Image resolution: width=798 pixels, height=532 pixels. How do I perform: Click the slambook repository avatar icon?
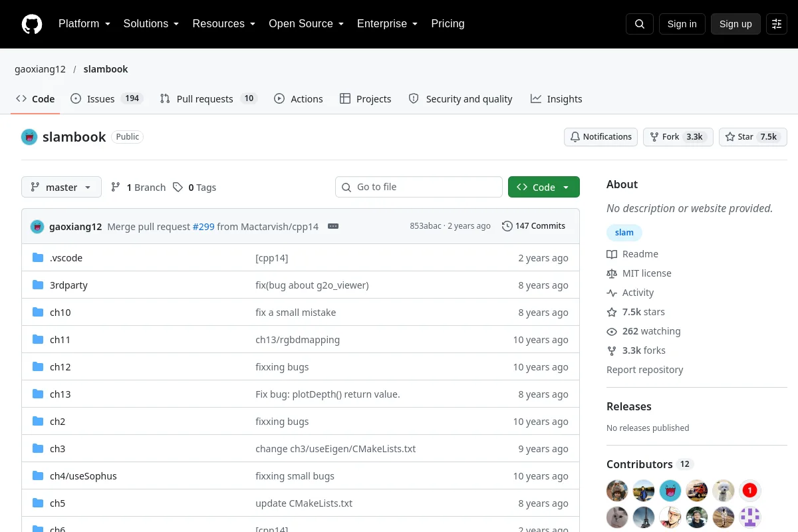click(29, 137)
